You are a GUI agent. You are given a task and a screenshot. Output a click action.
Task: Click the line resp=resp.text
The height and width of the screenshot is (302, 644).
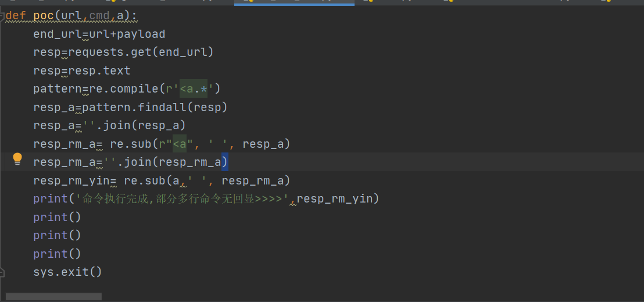82,70
